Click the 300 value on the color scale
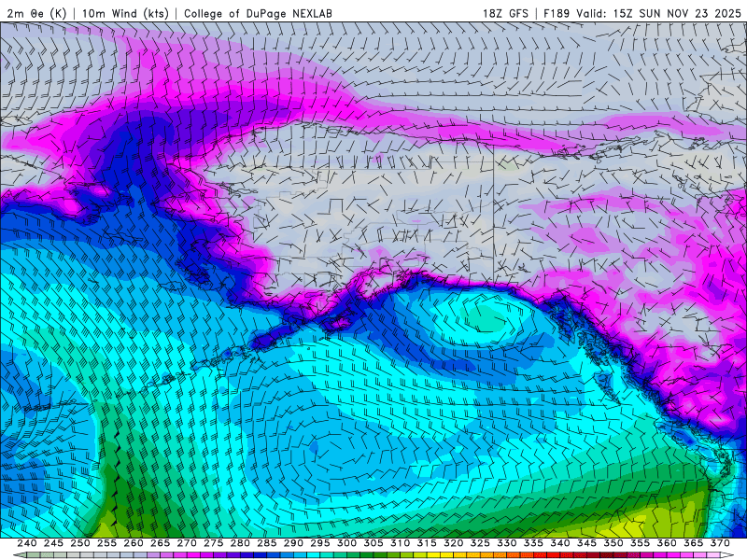This screenshot has width=747, height=560. tap(346, 543)
